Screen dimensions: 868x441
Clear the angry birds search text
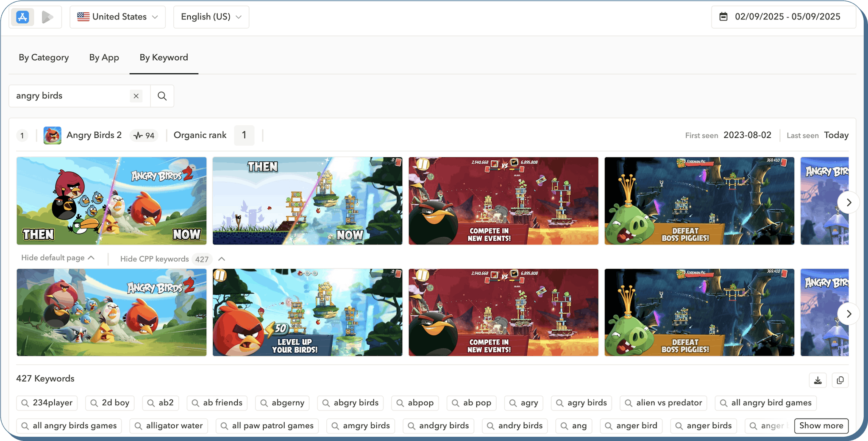point(136,96)
